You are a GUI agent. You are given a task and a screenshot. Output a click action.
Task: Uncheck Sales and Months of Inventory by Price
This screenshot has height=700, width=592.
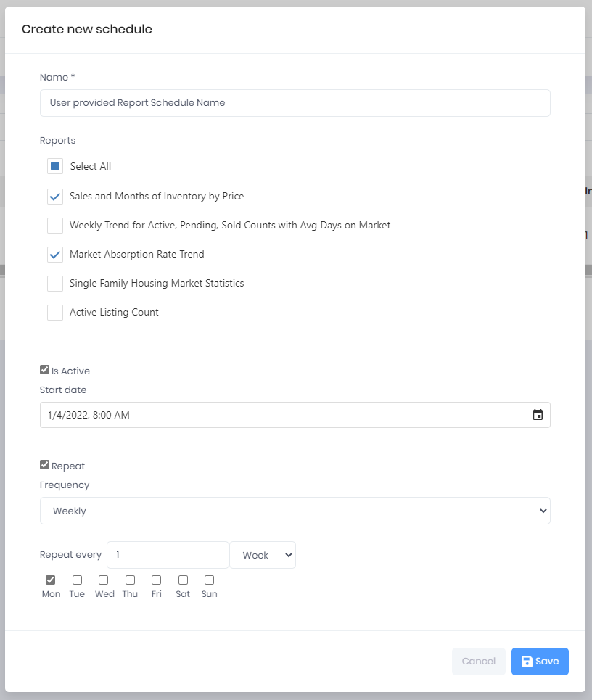[55, 196]
